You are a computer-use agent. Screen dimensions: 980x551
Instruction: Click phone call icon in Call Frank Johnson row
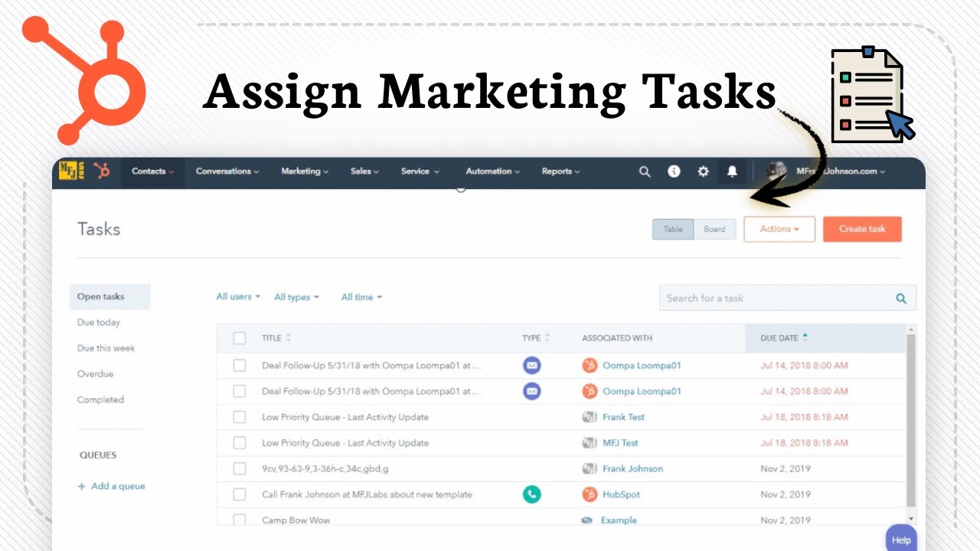(x=531, y=494)
